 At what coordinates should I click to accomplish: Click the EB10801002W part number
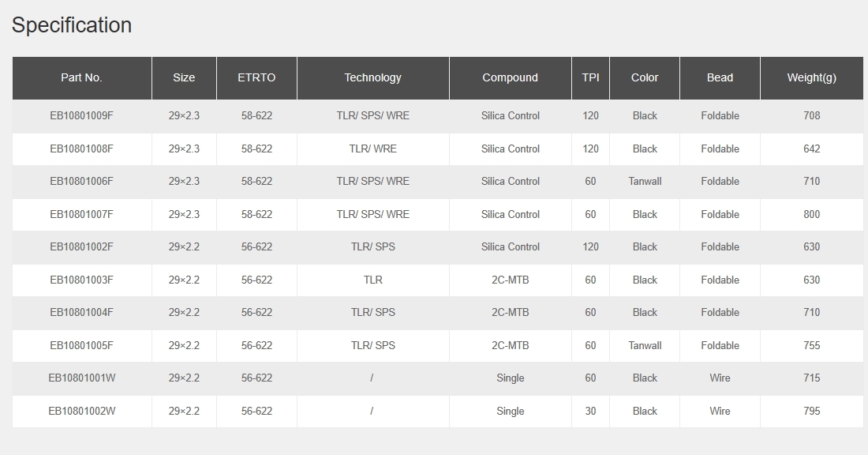[x=82, y=412]
